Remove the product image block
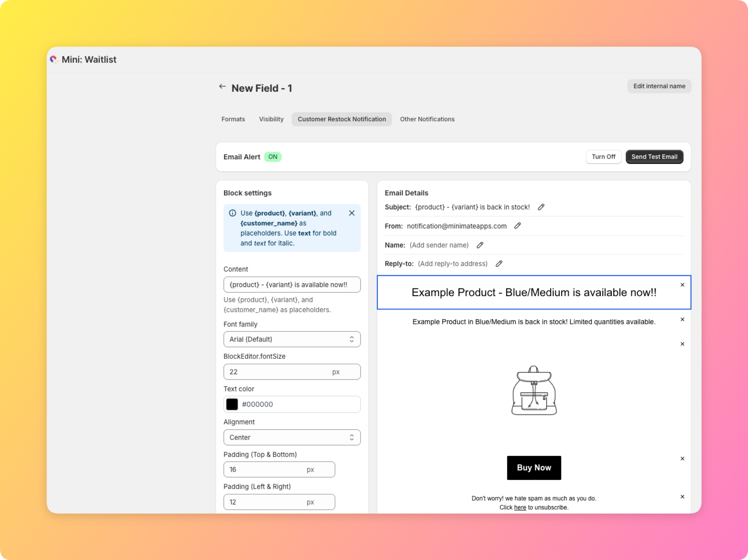The image size is (748, 560). pyautogui.click(x=682, y=344)
